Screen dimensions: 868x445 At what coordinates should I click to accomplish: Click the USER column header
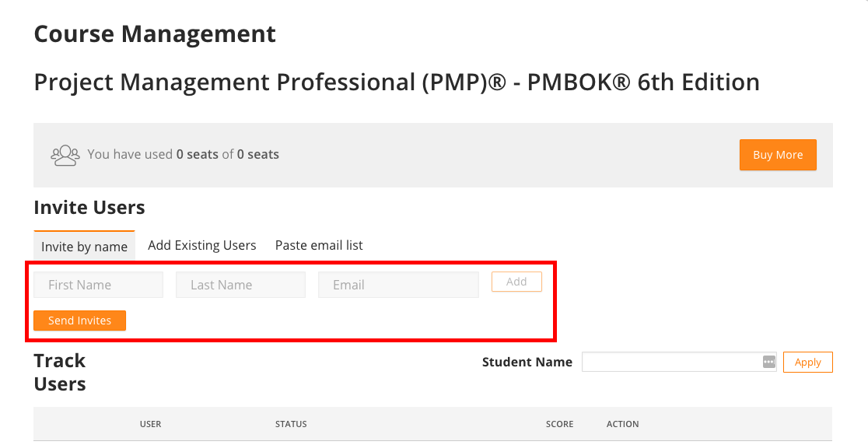151,424
